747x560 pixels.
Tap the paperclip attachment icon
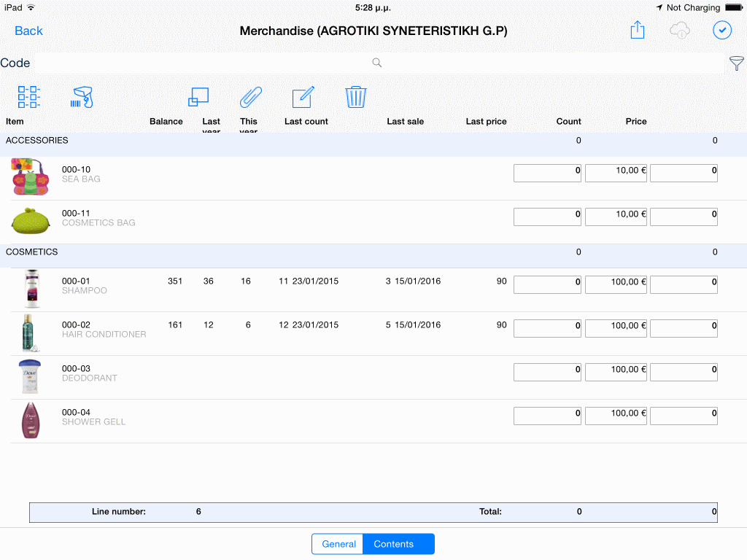251,97
